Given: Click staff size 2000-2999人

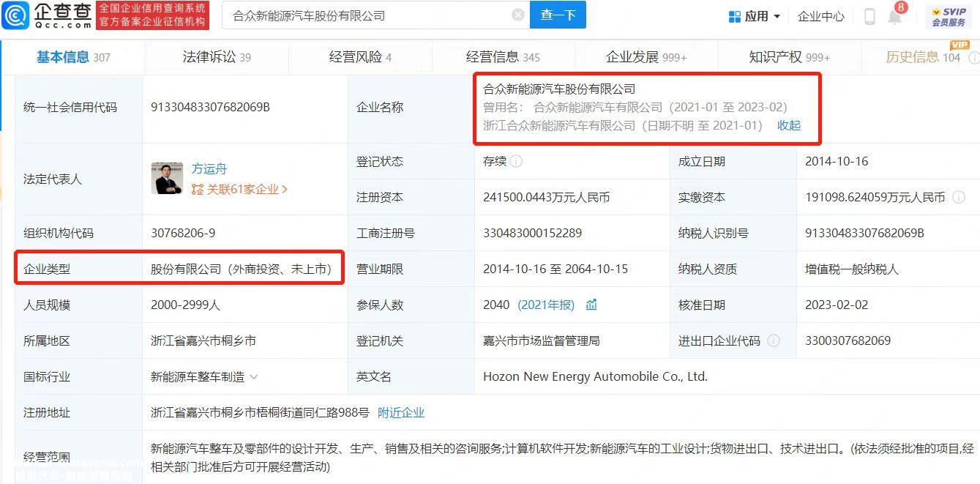Looking at the screenshot, I should point(185,305).
